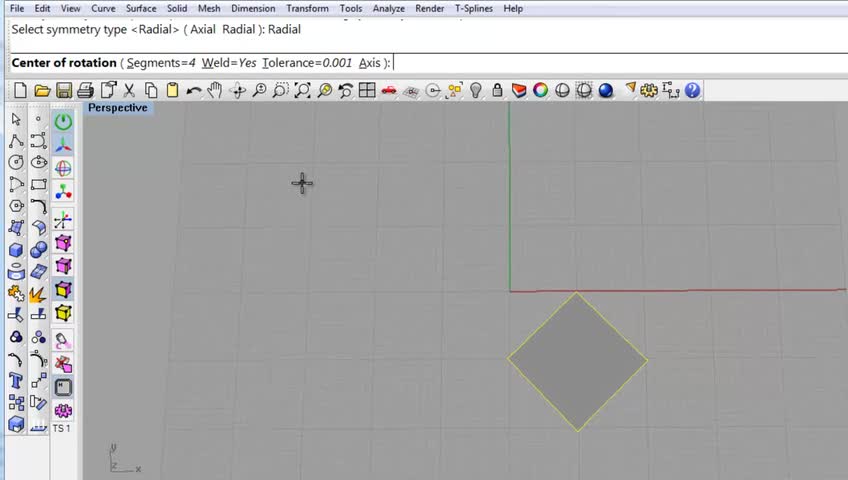The height and width of the screenshot is (480, 848).
Task: Select the Pan hand tool
Action: click(215, 90)
